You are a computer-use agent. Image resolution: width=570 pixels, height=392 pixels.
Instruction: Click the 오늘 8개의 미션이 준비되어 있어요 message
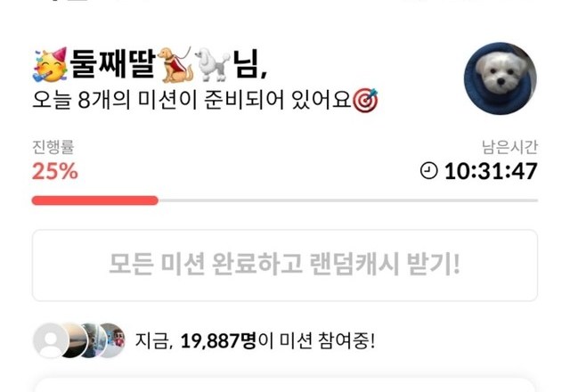pyautogui.click(x=191, y=100)
